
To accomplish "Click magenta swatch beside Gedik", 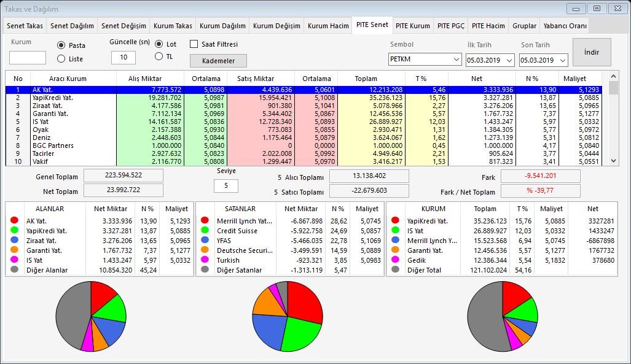I will (x=395, y=260).
